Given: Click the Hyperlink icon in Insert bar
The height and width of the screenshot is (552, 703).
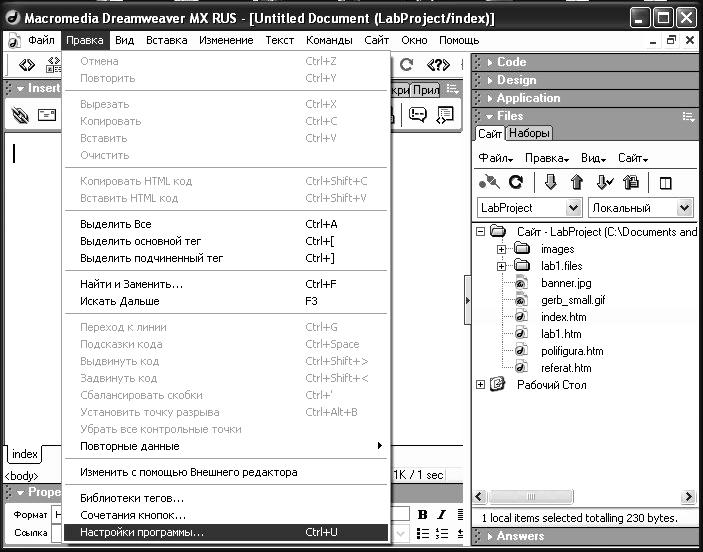Looking at the screenshot, I should coord(20,116).
